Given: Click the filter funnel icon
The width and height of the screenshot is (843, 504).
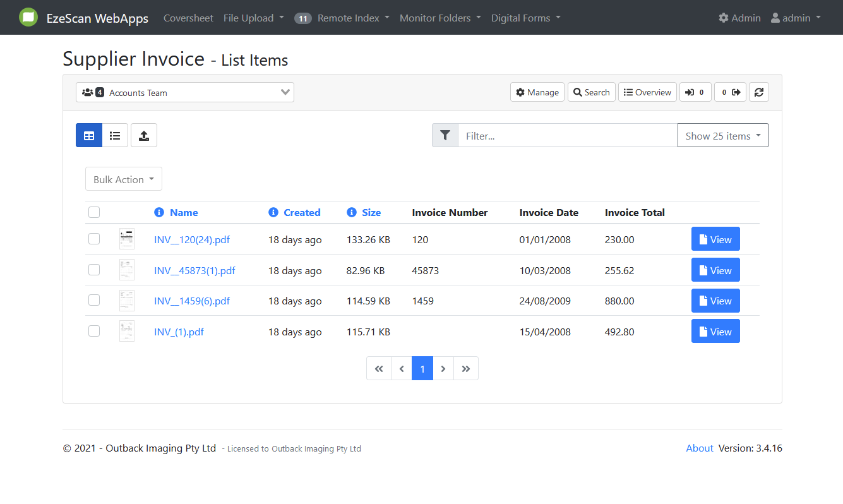Looking at the screenshot, I should click(445, 136).
